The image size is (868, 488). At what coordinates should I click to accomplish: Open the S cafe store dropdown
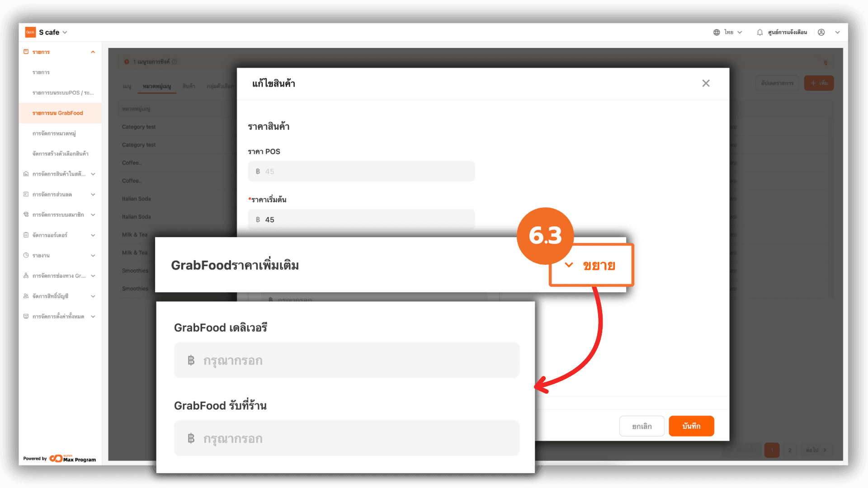[x=53, y=32]
